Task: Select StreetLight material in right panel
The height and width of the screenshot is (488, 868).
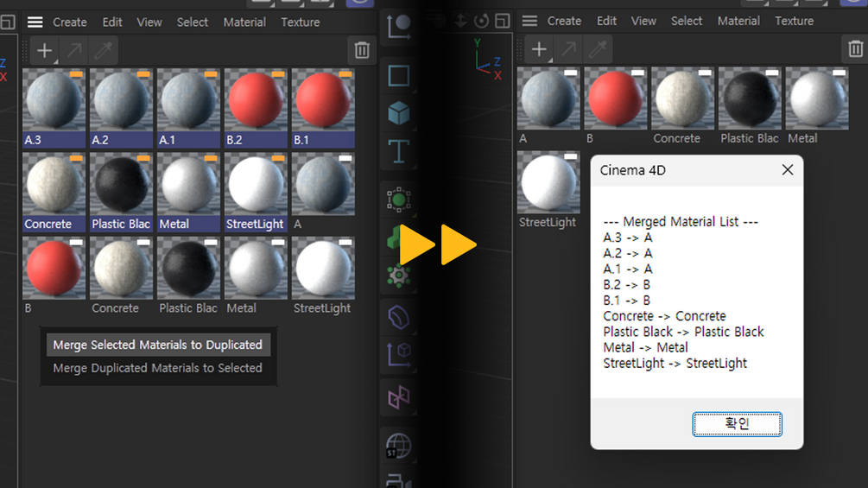Action: coord(548,182)
